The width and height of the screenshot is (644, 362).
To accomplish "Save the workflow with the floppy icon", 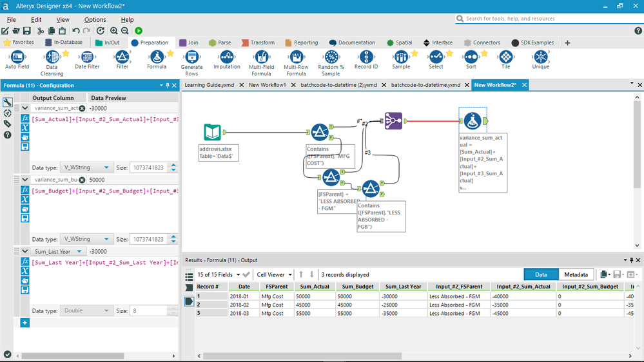I will (26, 31).
